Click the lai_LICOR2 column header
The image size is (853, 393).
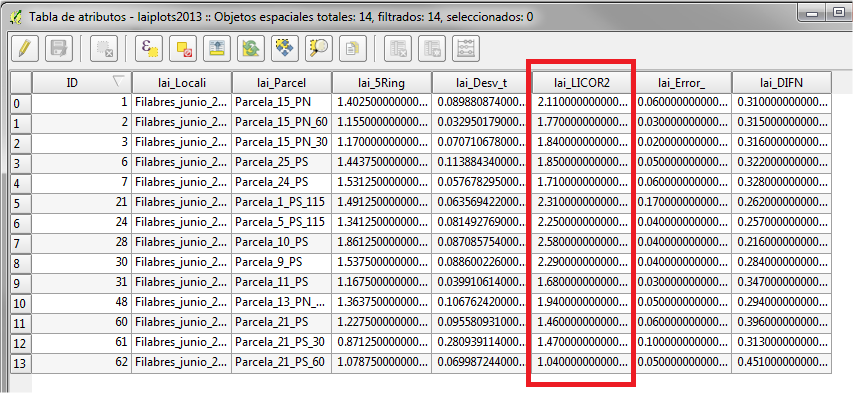point(582,83)
